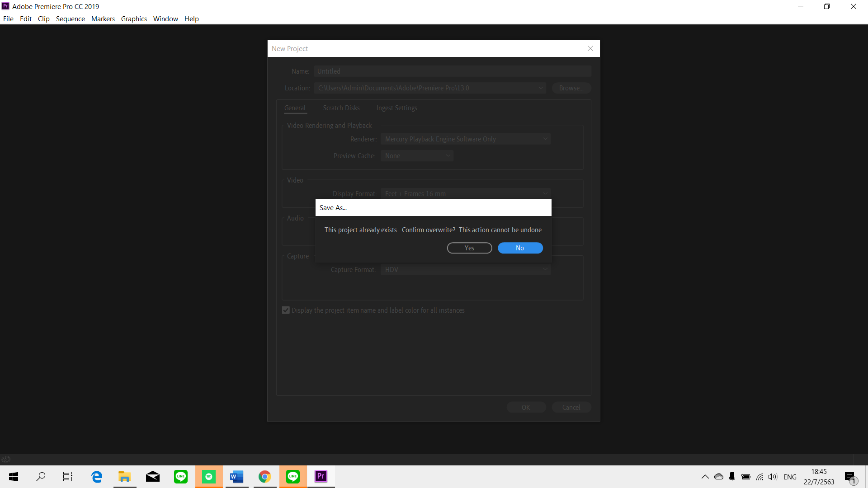Screen dimensions: 868x488
Task: Open Adobe Premiere Pro from the taskbar
Action: click(x=321, y=477)
